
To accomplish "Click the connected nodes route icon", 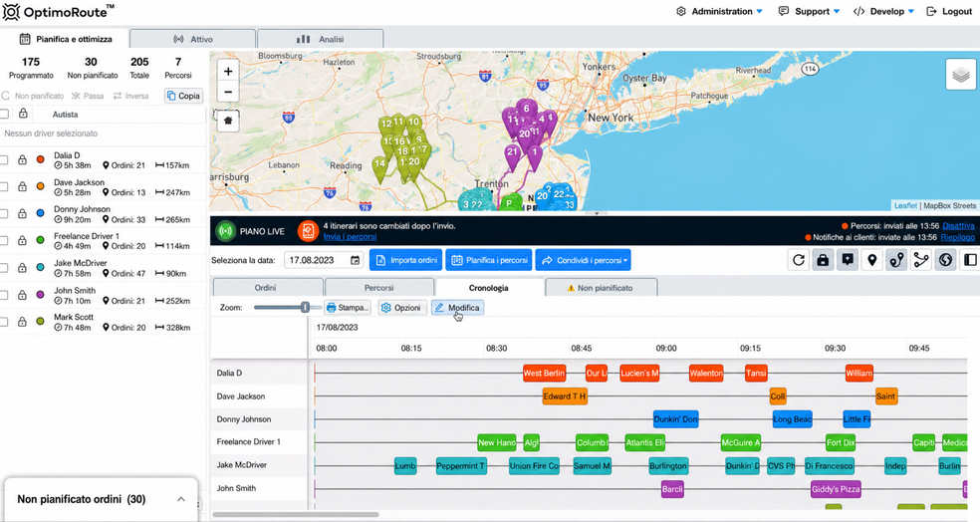I will pyautogui.click(x=921, y=260).
